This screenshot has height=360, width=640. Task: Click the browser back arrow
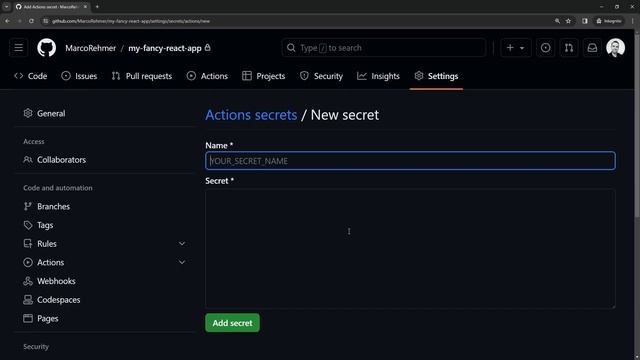point(7,21)
